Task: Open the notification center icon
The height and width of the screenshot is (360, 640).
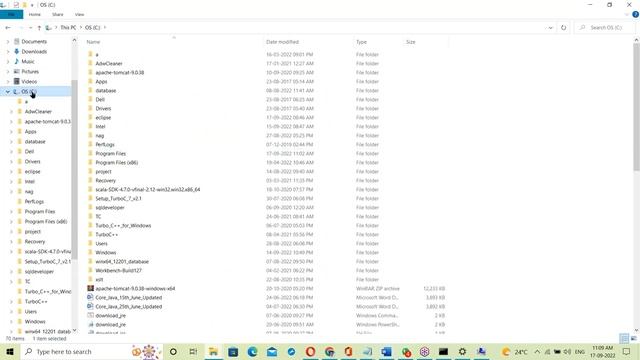Action: [x=627, y=351]
